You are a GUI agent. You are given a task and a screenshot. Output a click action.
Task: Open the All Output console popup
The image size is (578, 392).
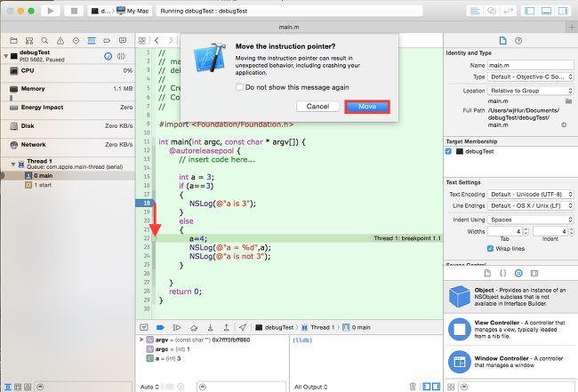[310, 387]
